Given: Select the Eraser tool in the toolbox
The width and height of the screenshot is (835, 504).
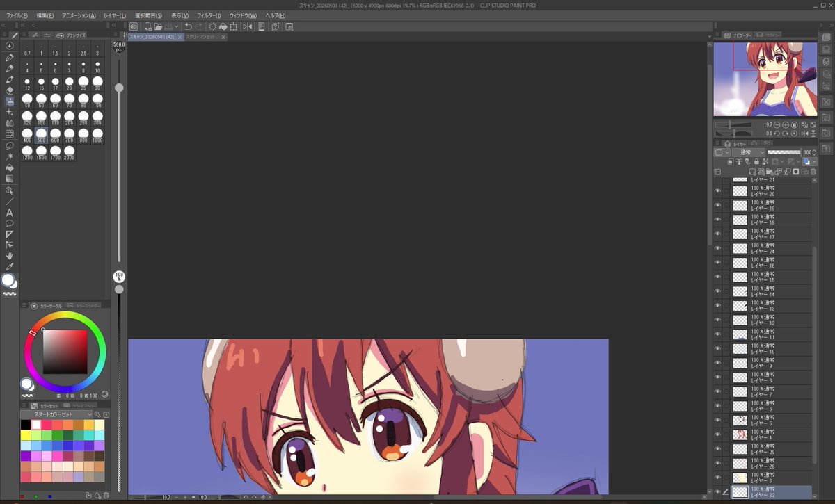Looking at the screenshot, I should [10, 90].
